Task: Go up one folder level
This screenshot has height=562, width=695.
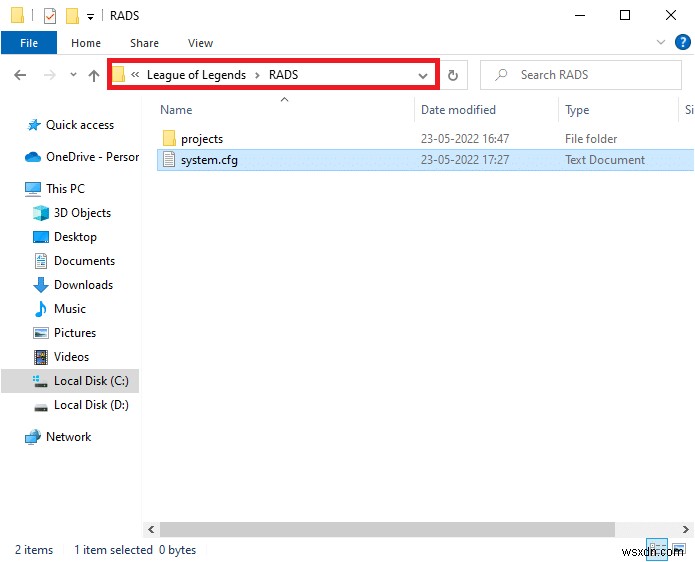Action: pyautogui.click(x=94, y=75)
